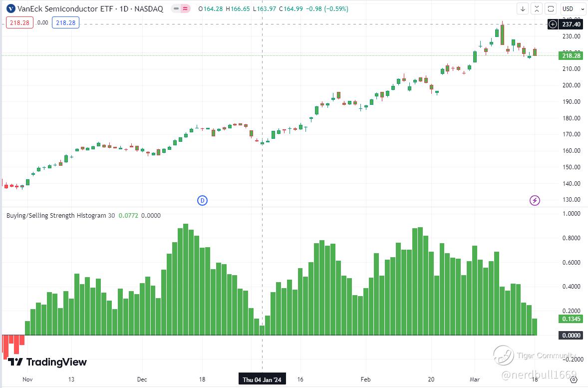This screenshot has height=388, width=588.
Task: Open the blue D dividend marker
Action: pyautogui.click(x=203, y=200)
